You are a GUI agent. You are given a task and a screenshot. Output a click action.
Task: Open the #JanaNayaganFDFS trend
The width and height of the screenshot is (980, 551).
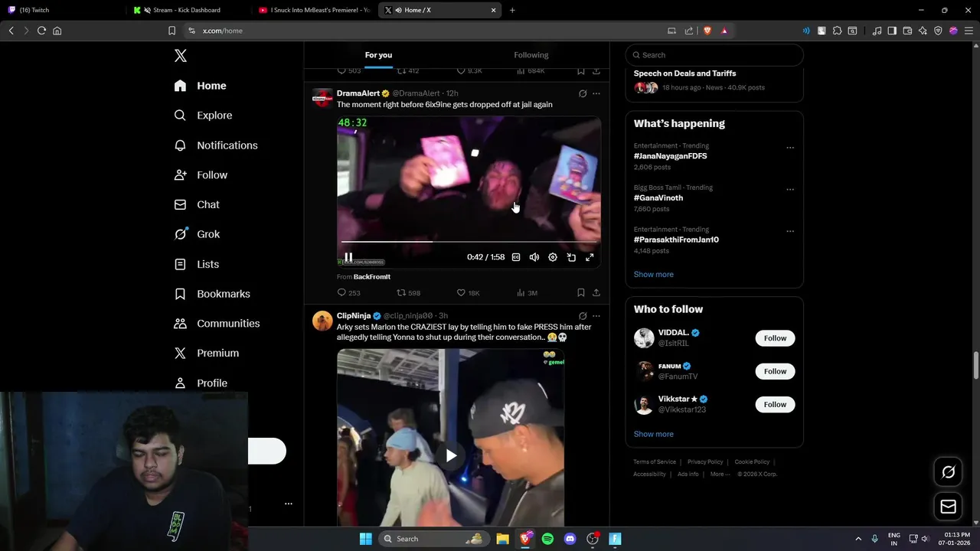pyautogui.click(x=670, y=156)
